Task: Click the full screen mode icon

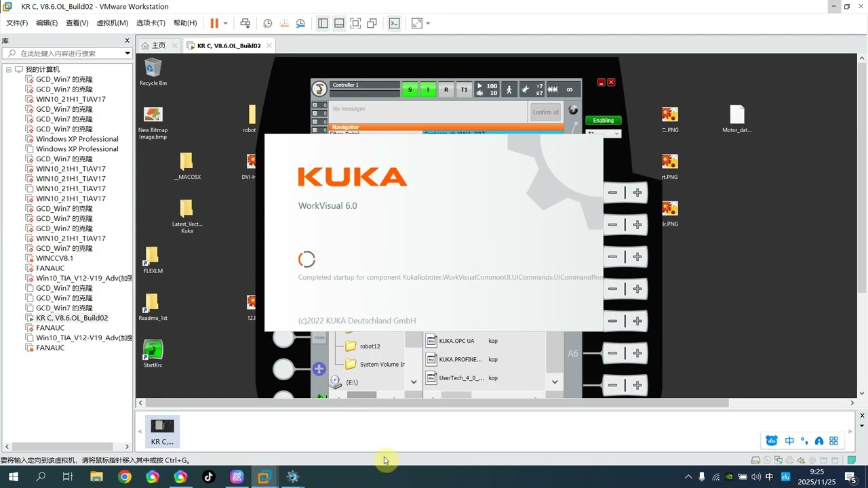Action: tap(355, 23)
